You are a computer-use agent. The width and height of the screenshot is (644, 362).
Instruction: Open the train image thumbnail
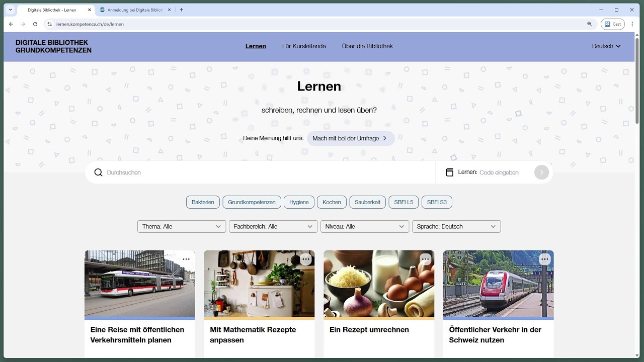click(x=498, y=284)
